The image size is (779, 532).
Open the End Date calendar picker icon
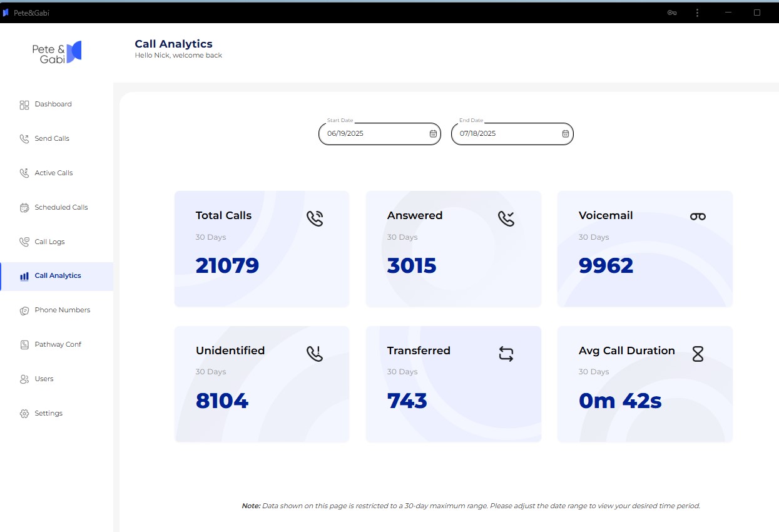pos(566,133)
